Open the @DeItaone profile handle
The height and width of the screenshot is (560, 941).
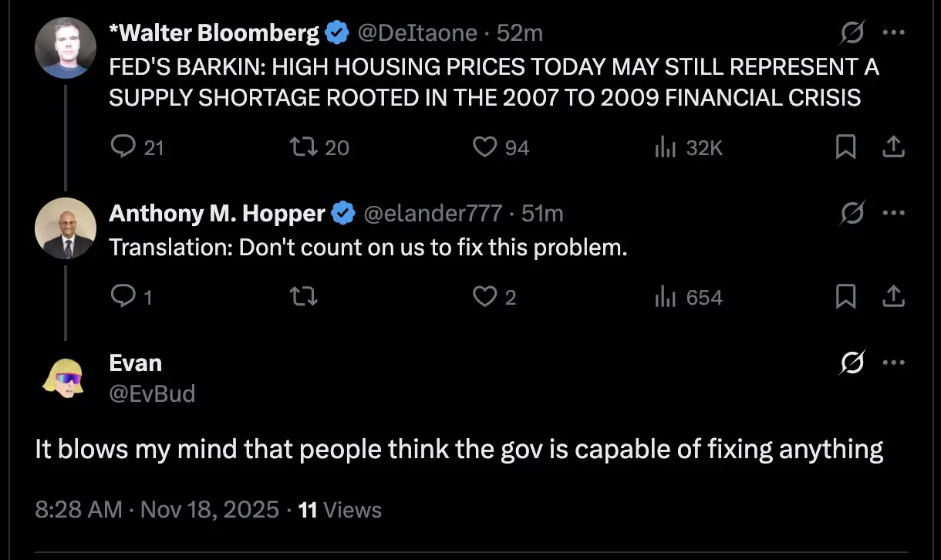click(417, 33)
